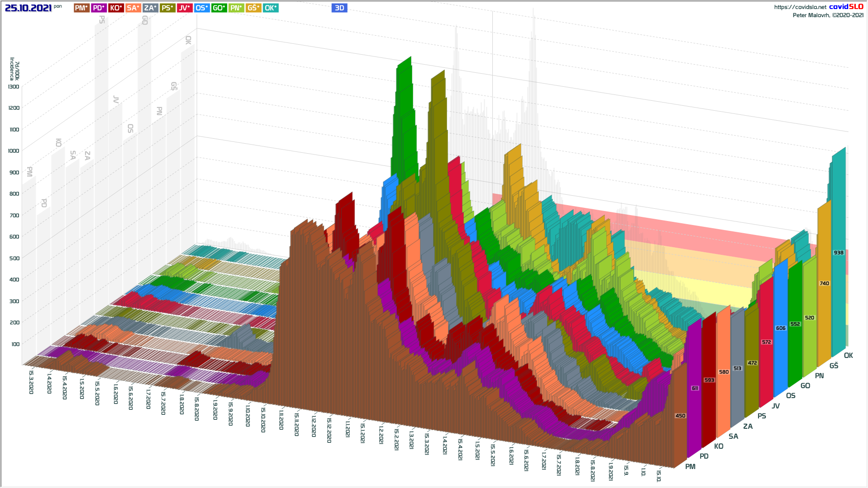The image size is (868, 488).
Task: Click the 1.11.2020 timeline date label
Action: coord(281,420)
